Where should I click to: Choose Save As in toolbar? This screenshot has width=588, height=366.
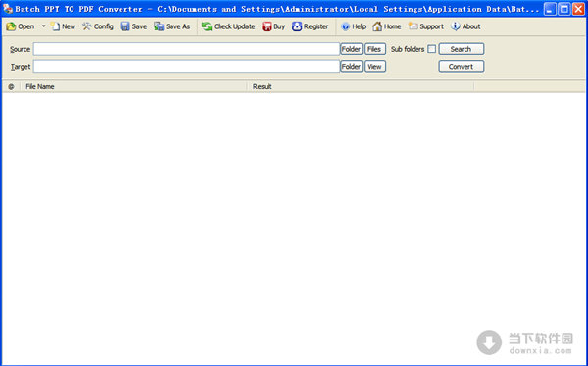tap(172, 26)
